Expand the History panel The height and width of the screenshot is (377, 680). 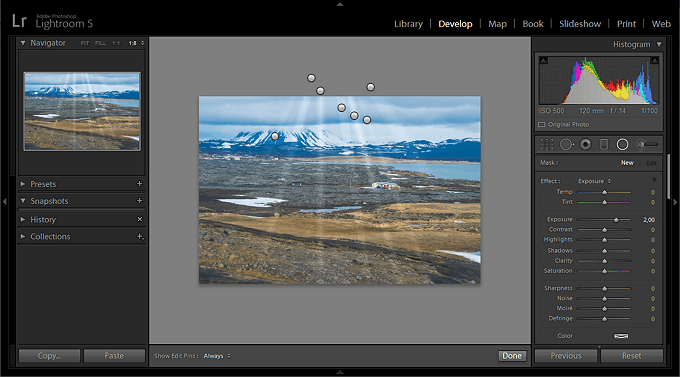(x=23, y=220)
